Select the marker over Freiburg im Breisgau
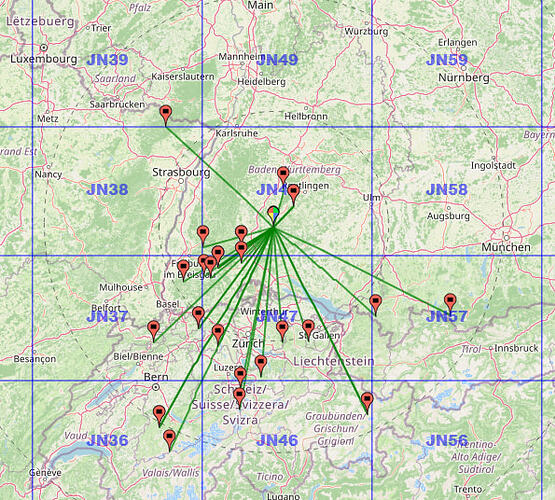 [x=183, y=270]
